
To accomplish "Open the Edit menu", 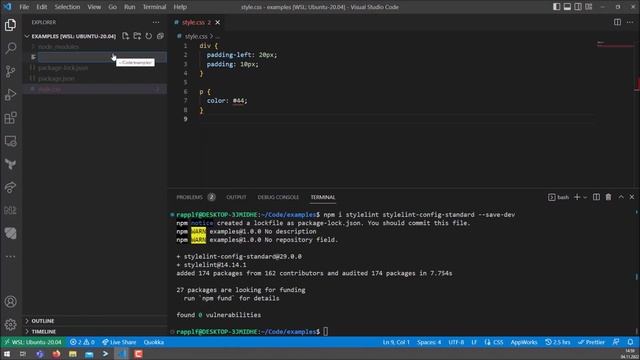I will click(42, 7).
